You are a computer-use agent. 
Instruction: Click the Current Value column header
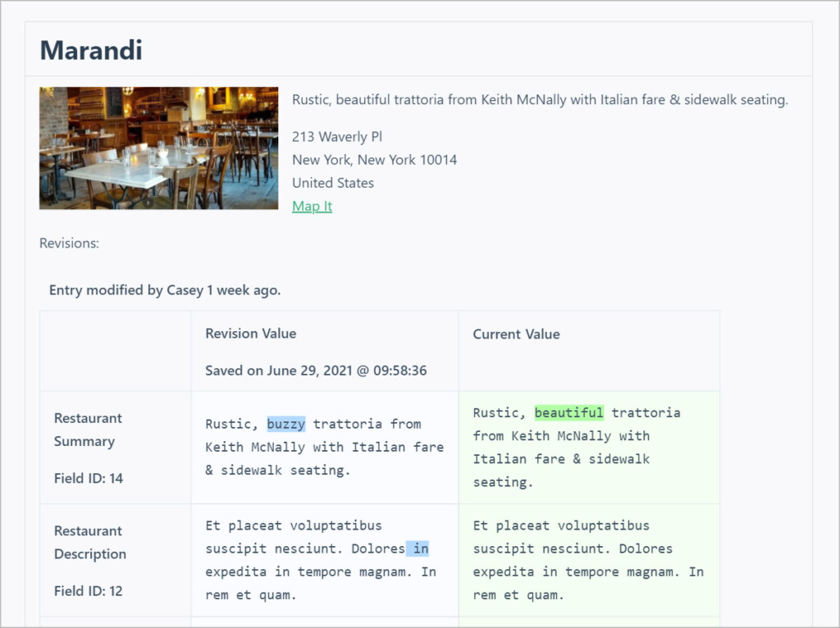[x=517, y=334]
